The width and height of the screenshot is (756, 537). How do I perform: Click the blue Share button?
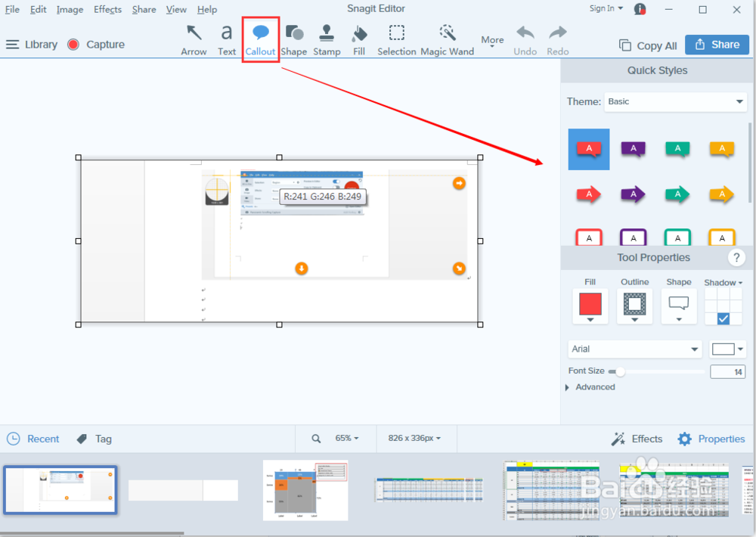coord(717,45)
